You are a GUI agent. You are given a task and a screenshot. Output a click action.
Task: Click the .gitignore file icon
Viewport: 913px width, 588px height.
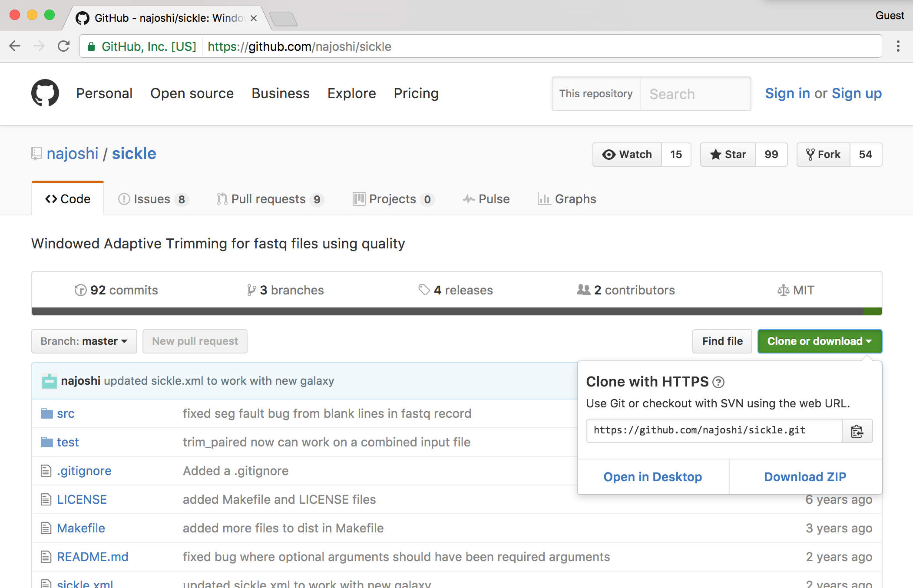46,471
